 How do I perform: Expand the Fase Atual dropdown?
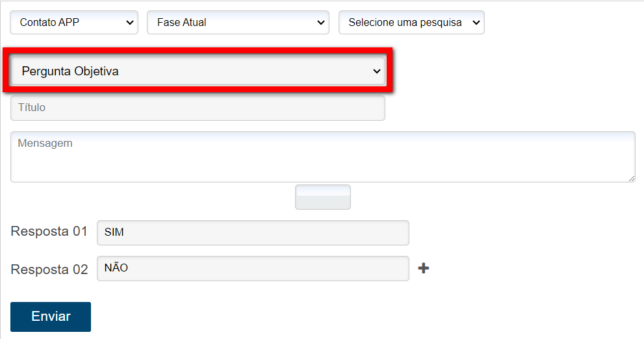(x=238, y=23)
